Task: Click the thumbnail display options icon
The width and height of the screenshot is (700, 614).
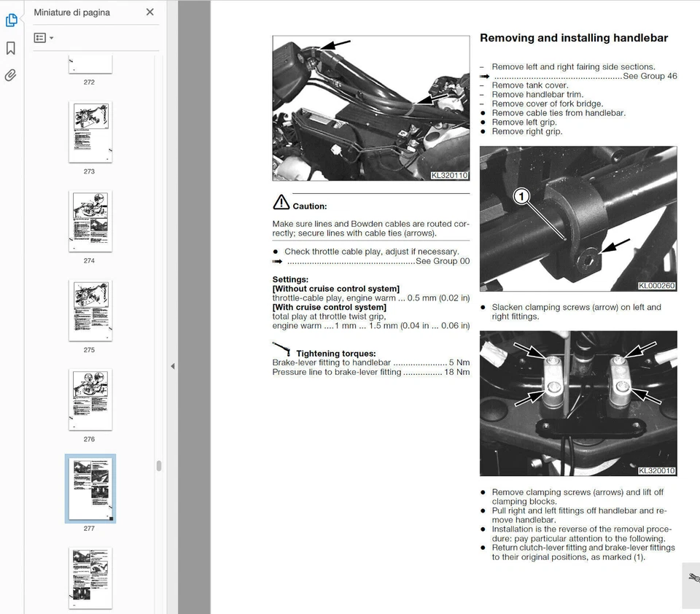Action: (41, 37)
